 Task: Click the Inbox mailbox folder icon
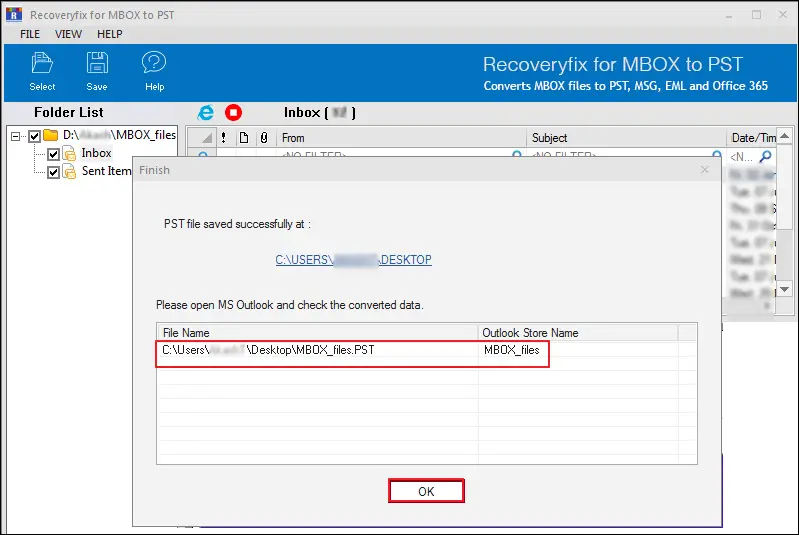click(x=69, y=153)
